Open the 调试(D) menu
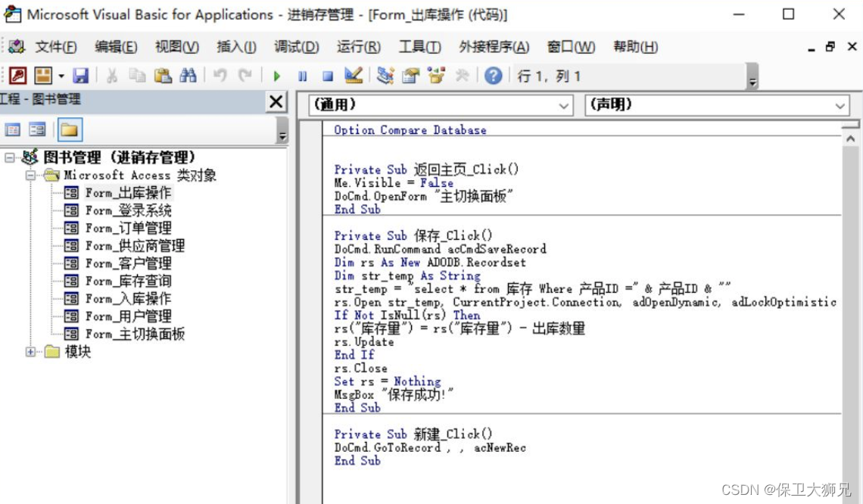Image resolution: width=863 pixels, height=504 pixels. [x=297, y=48]
